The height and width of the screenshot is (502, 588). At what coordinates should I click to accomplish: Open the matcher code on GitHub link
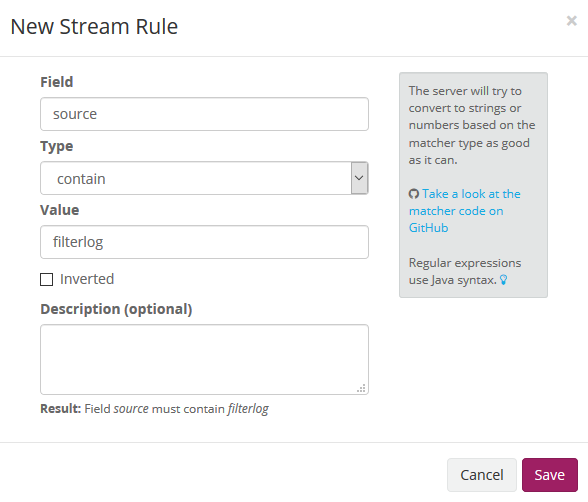(465, 211)
